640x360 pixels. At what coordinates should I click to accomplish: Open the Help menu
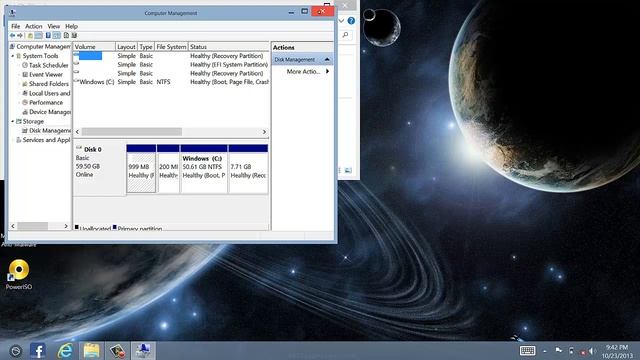tap(71, 26)
